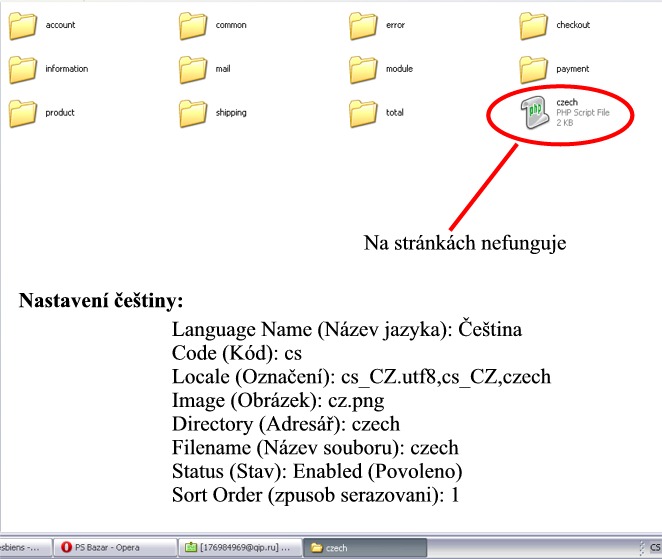The image size is (662, 559).
Task: Click the 'information' folder name label
Action: point(67,69)
